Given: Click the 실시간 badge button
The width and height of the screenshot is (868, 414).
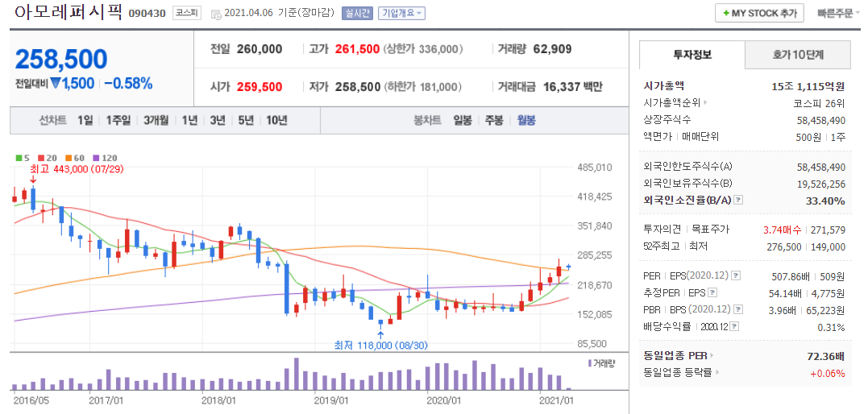Looking at the screenshot, I should tap(358, 13).
